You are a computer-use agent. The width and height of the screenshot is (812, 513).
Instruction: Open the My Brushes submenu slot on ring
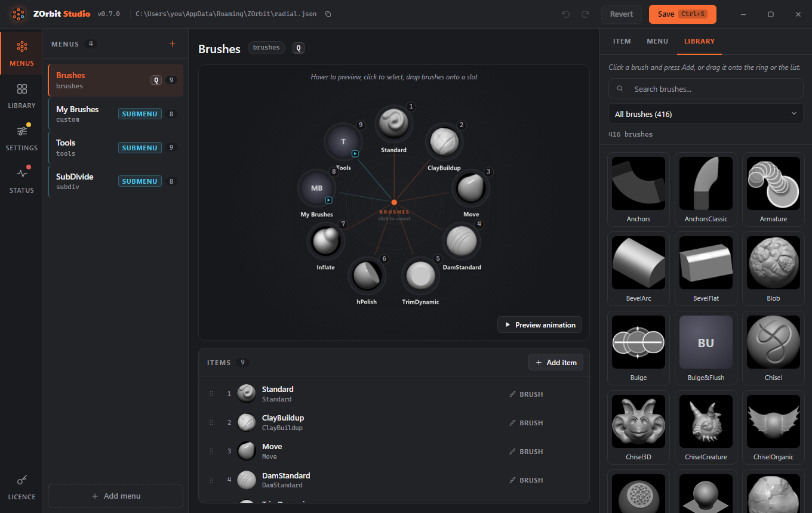click(x=316, y=188)
